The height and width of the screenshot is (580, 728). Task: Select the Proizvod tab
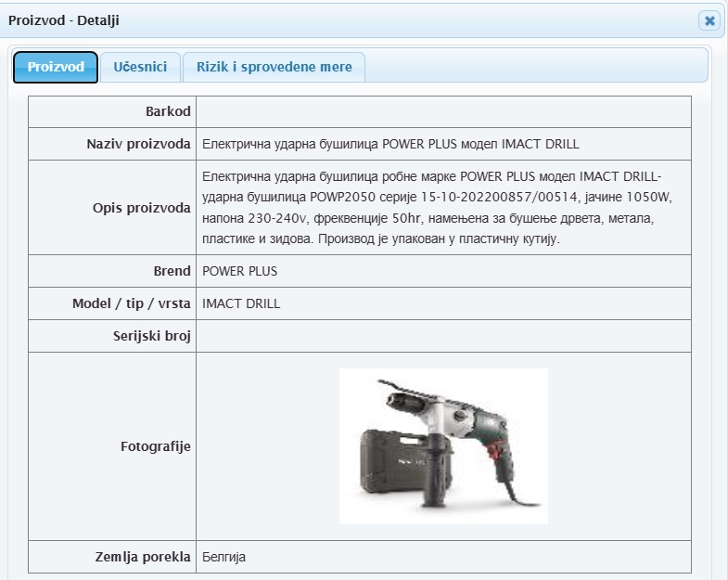(x=56, y=67)
